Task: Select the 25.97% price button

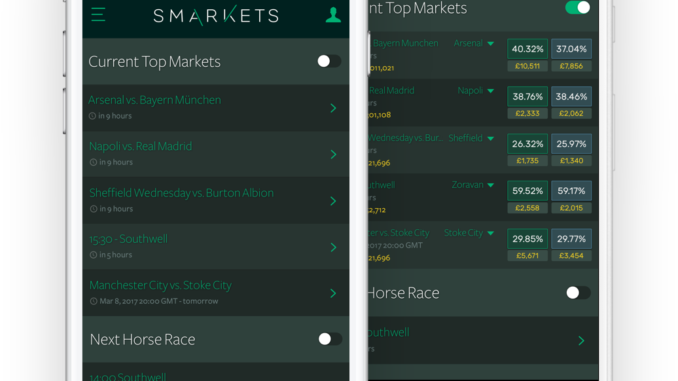Action: pos(571,144)
